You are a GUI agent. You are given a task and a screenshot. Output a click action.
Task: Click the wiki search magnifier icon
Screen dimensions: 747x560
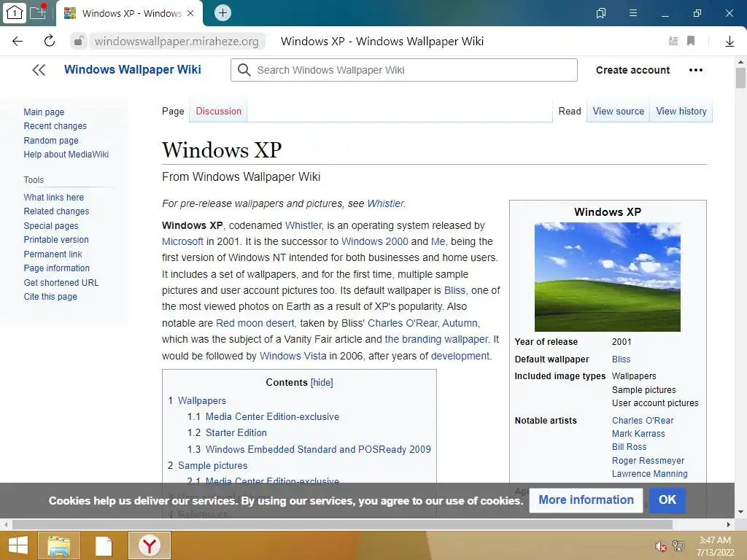pyautogui.click(x=244, y=70)
